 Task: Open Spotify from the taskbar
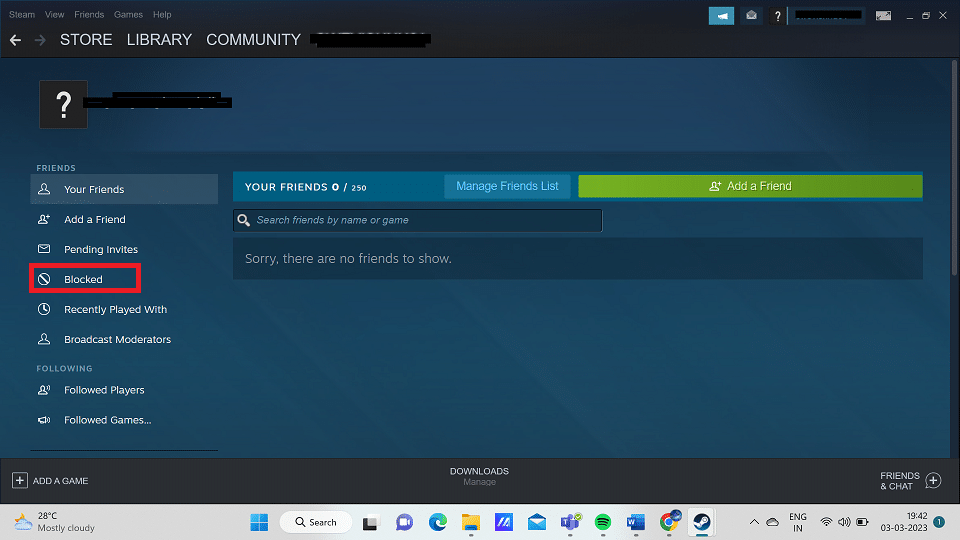point(602,522)
